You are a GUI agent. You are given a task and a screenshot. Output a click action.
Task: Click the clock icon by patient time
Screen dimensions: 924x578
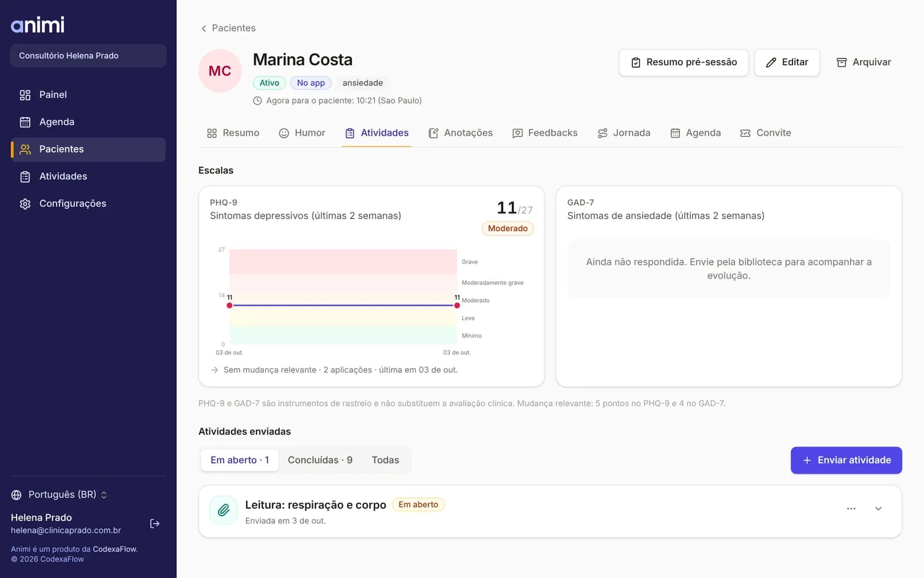click(x=258, y=101)
